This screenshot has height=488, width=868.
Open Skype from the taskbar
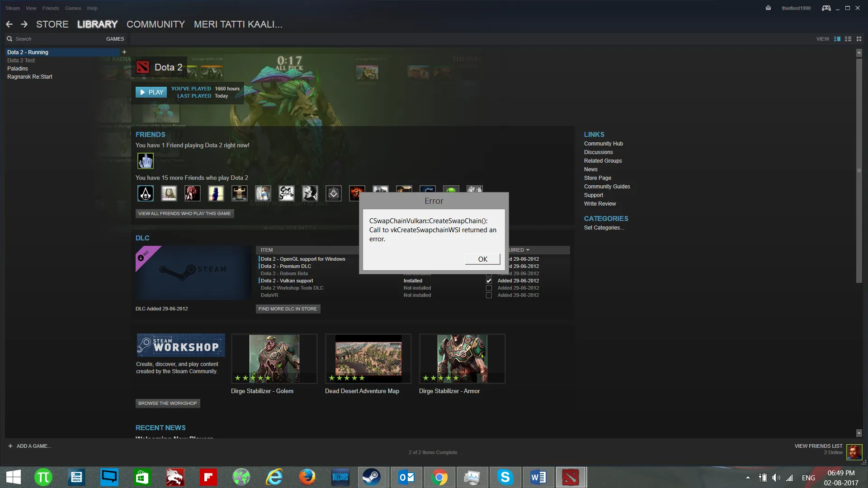pos(505,477)
